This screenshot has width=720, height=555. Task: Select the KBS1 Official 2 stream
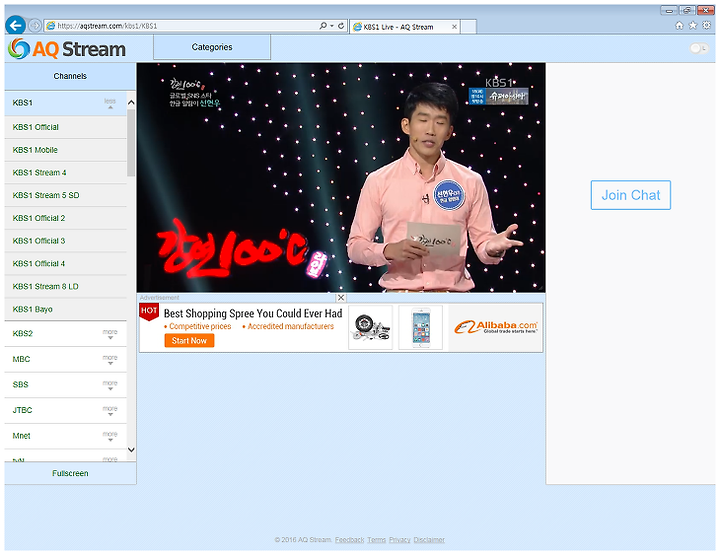pos(66,218)
